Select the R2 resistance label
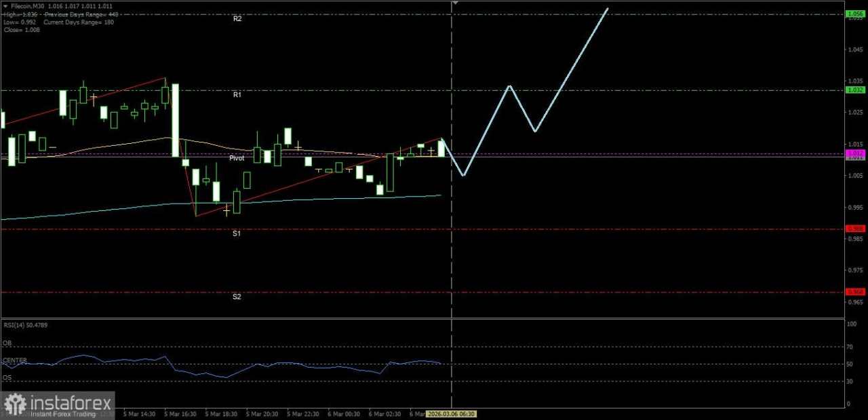This screenshot has height=420, width=868. pyautogui.click(x=237, y=18)
